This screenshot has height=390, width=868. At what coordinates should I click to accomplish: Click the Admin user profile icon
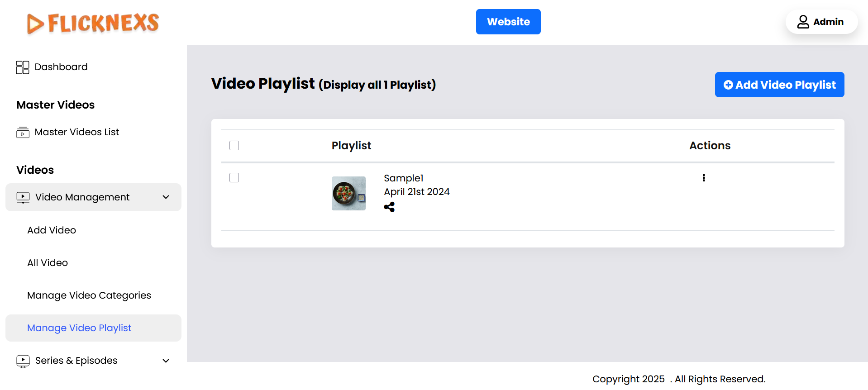click(803, 22)
